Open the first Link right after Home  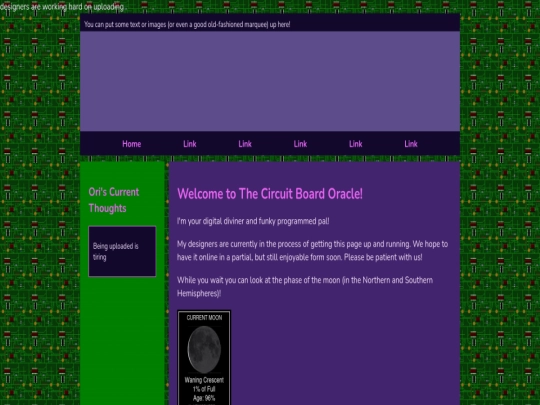[189, 144]
